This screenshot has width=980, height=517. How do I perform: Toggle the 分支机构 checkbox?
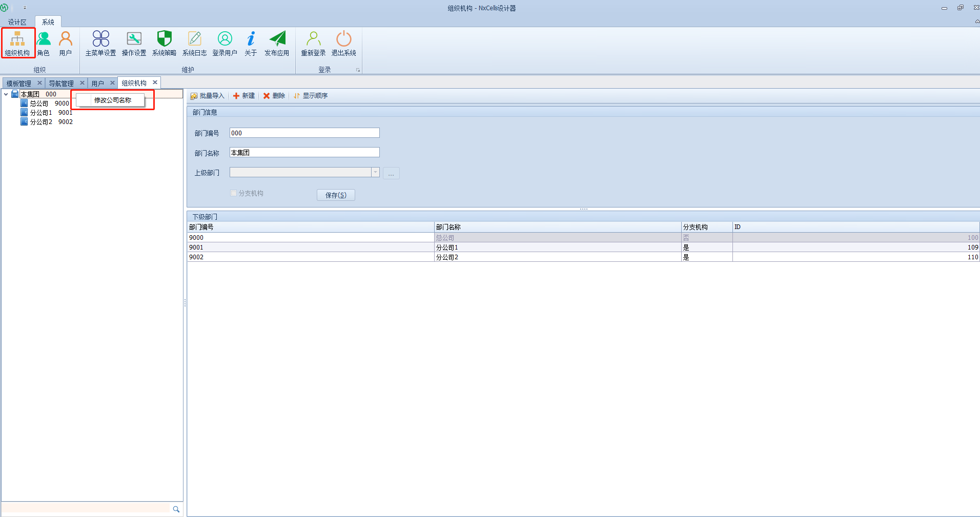[234, 193]
